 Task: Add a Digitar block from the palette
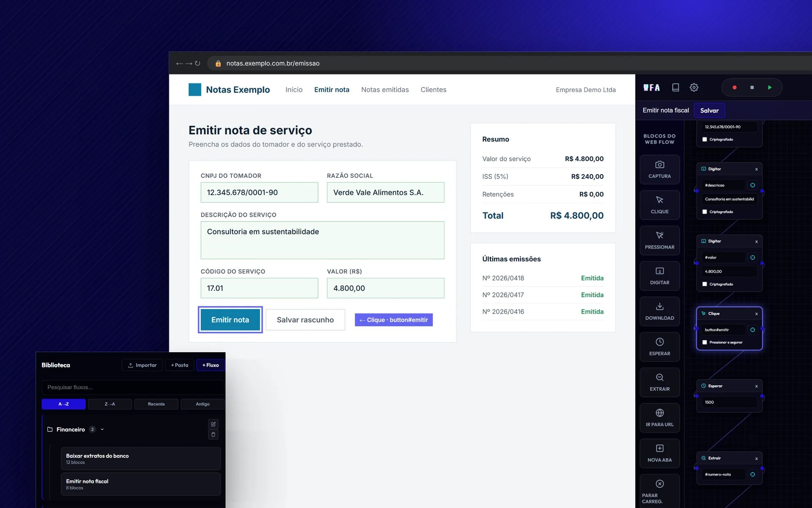[659, 276]
